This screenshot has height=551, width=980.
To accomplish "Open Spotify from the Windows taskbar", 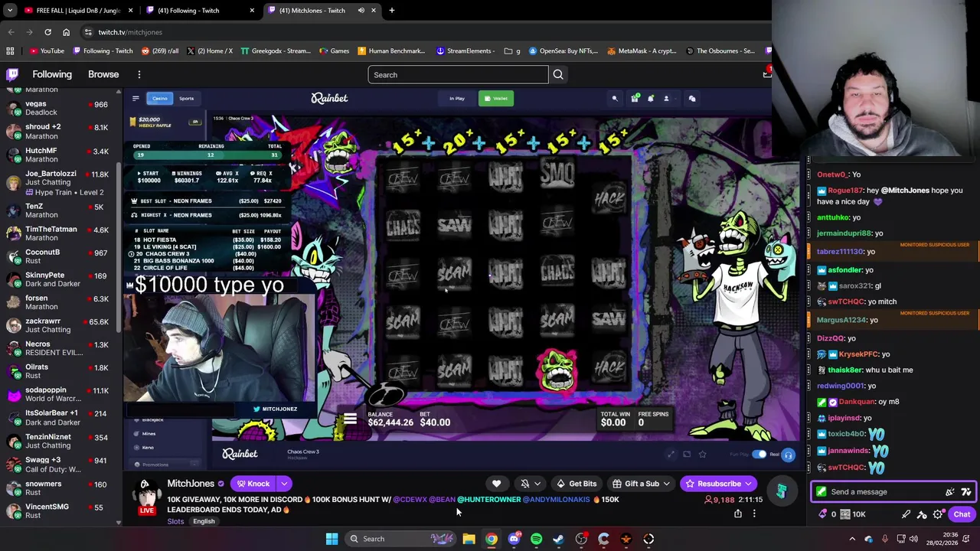I will (x=536, y=539).
